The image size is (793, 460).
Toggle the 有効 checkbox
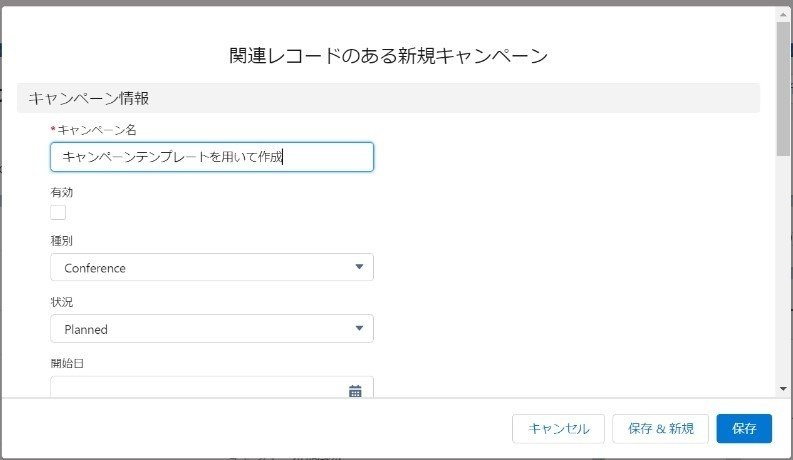tap(58, 212)
